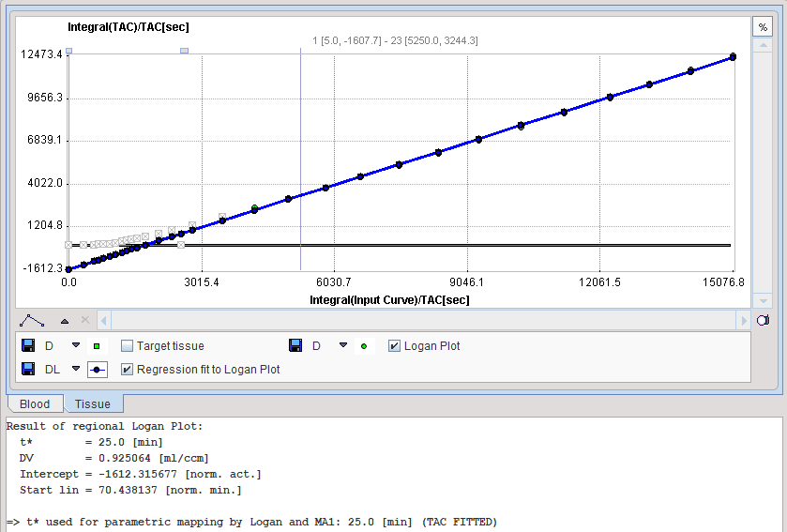Switch to the Blood tab

point(35,404)
